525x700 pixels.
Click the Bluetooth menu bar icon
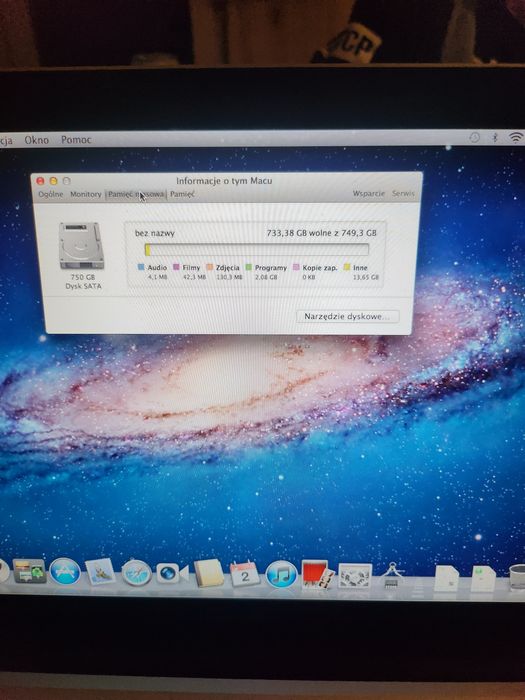tap(495, 138)
